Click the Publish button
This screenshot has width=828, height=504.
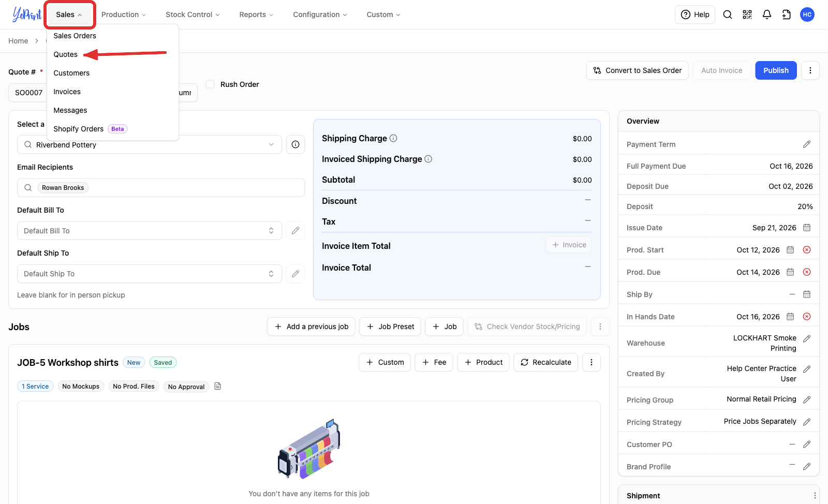point(776,70)
